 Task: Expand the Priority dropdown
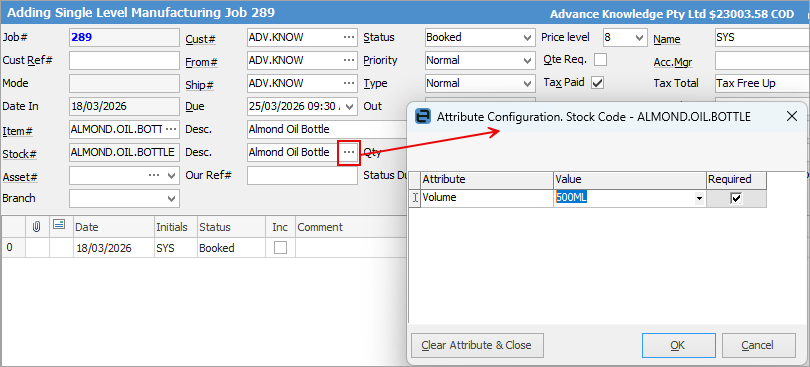tap(527, 60)
